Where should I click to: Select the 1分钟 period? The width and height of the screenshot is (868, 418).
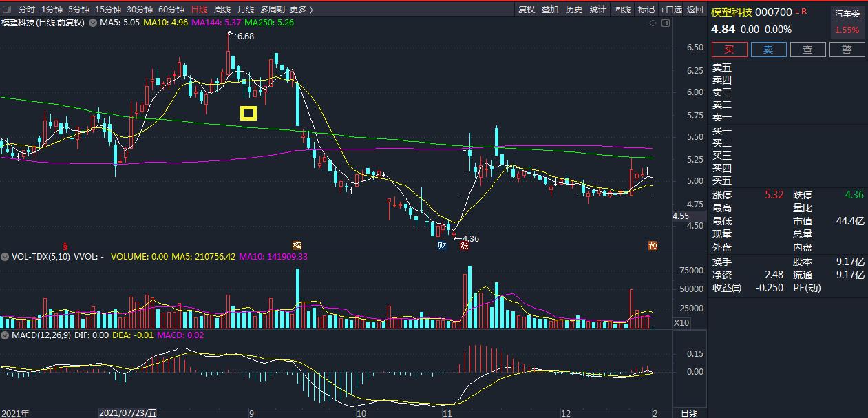[x=52, y=10]
